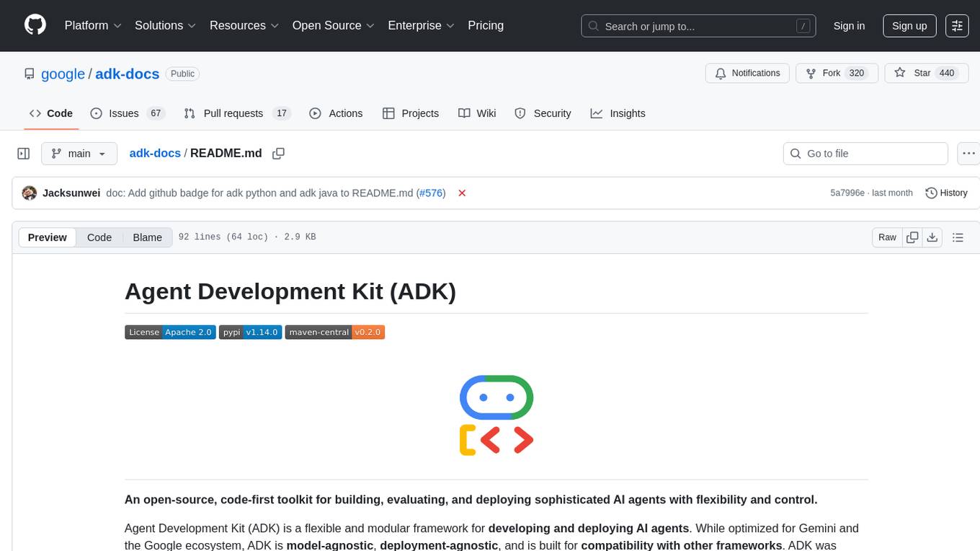Viewport: 980px width, 551px height.
Task: Click the '92 lines (64 loc) · 2.9 KB' text
Action: tap(247, 237)
